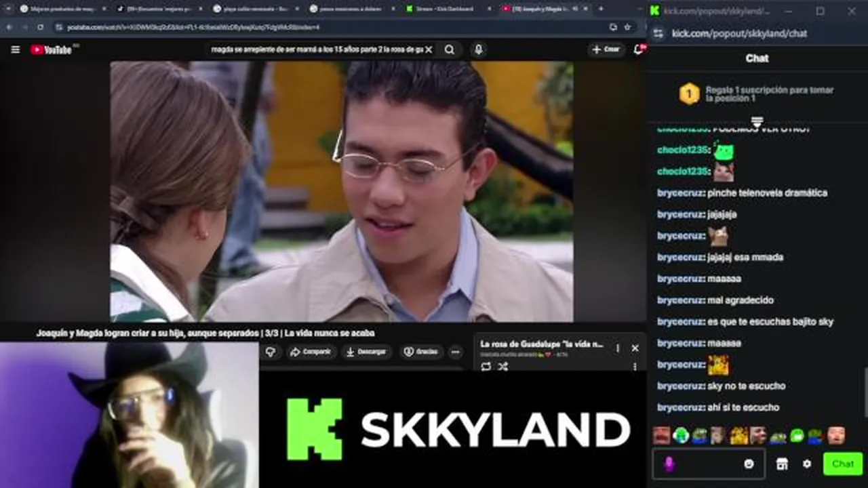Insert the first crying-face quick emote
The image size is (868, 488).
coord(662,435)
